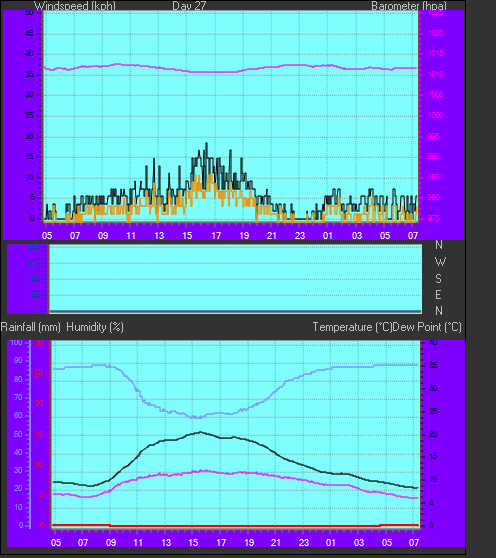
Task: Click the W wind direction label
Action: (x=440, y=262)
